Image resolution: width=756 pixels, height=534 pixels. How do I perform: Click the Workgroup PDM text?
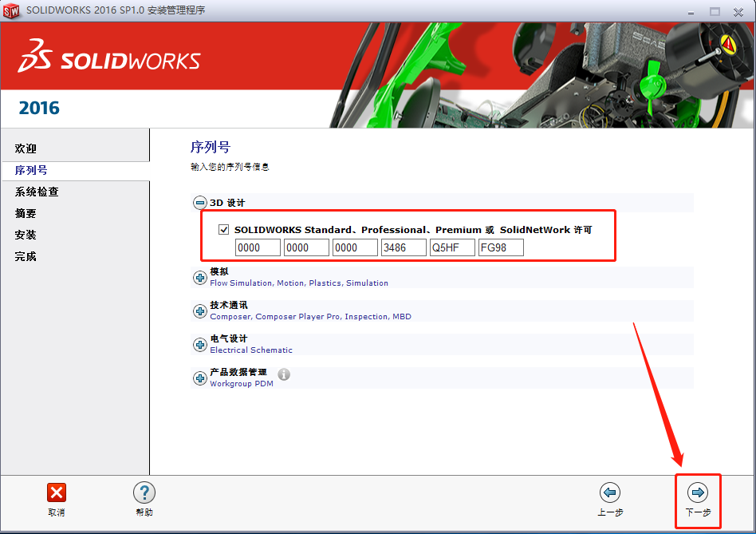[x=242, y=383]
